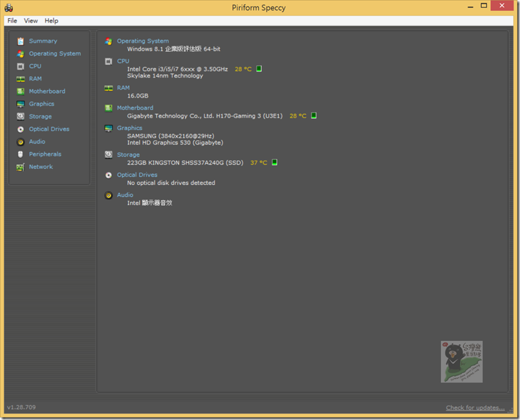This screenshot has width=520, height=420.
Task: Open the Optical Drives heading link
Action: 137,175
